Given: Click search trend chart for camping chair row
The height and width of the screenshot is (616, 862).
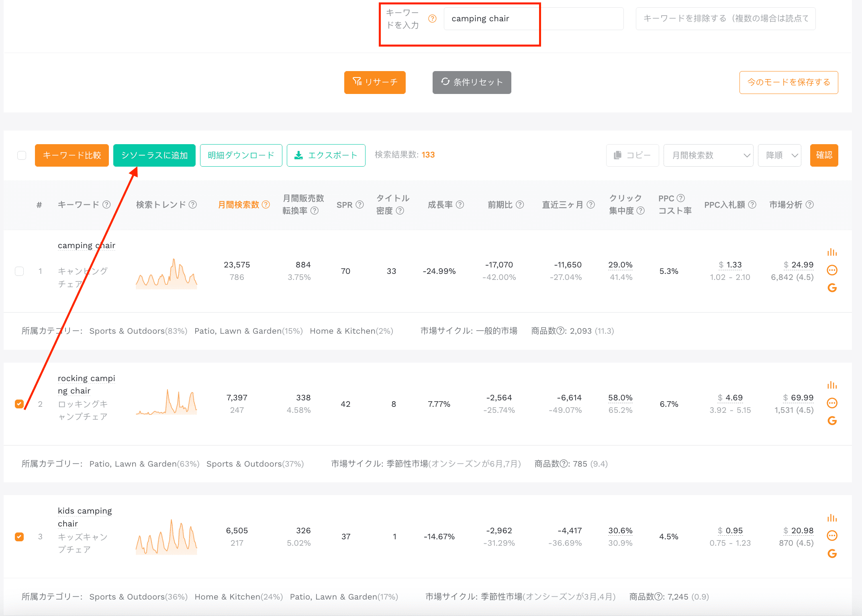Looking at the screenshot, I should 166,274.
